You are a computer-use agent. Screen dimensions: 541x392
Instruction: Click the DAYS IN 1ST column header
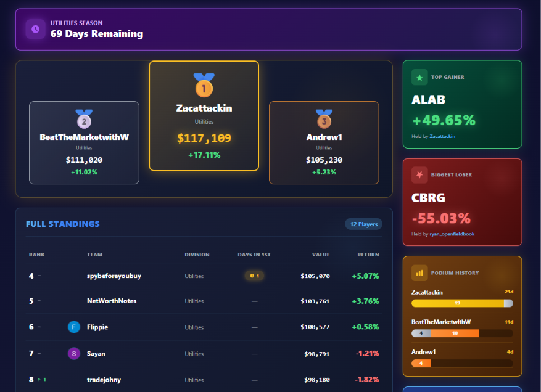pyautogui.click(x=254, y=255)
